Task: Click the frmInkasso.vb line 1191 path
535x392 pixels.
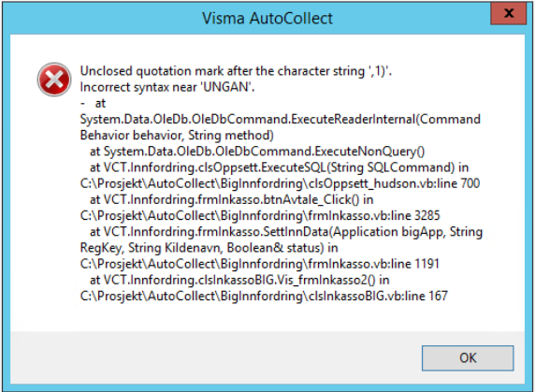Action: [x=259, y=264]
